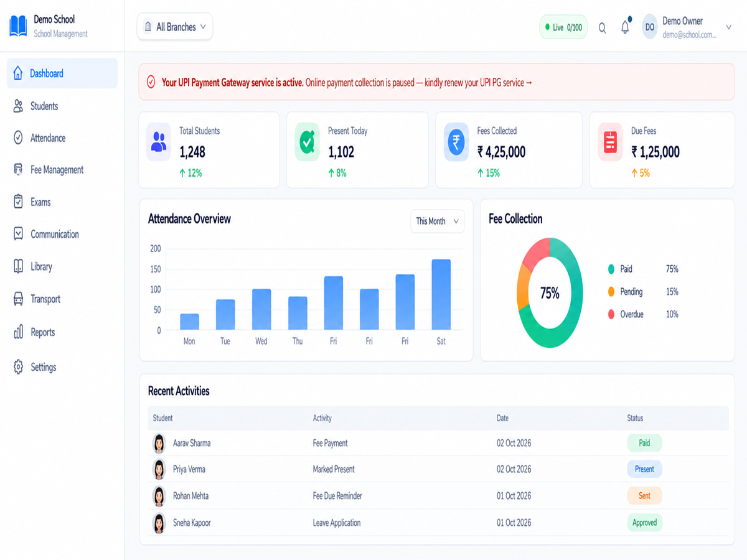
Task: Click the Transport bus icon
Action: [x=18, y=299]
